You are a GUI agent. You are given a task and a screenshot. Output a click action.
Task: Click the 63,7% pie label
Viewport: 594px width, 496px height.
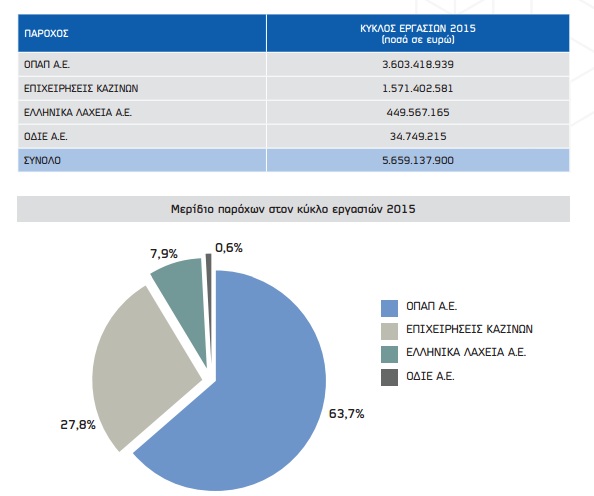tap(346, 414)
